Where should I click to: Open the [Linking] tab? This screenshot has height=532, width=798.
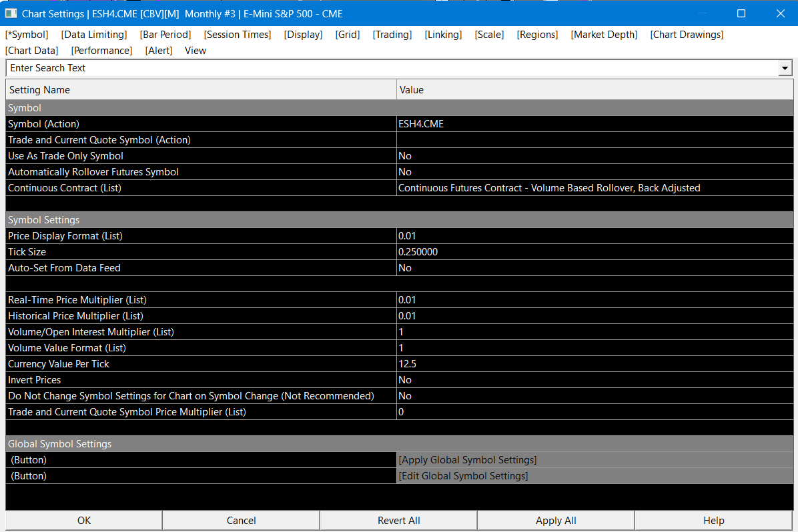click(443, 35)
